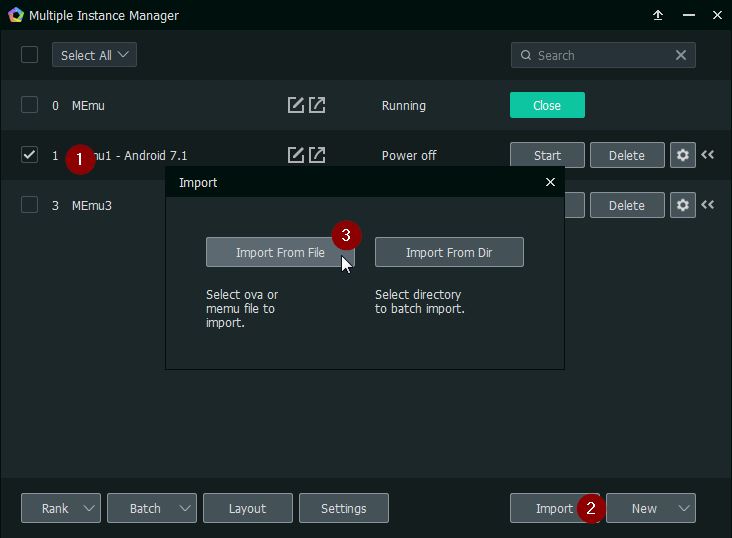Check the MEmu instance 0 checkbox
The width and height of the screenshot is (732, 538).
coord(29,105)
